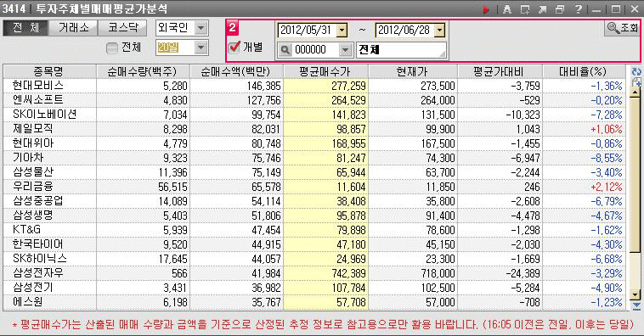Click the diagonal arrow pop-out icon
Viewport: 644px width, 336px height.
543,9
